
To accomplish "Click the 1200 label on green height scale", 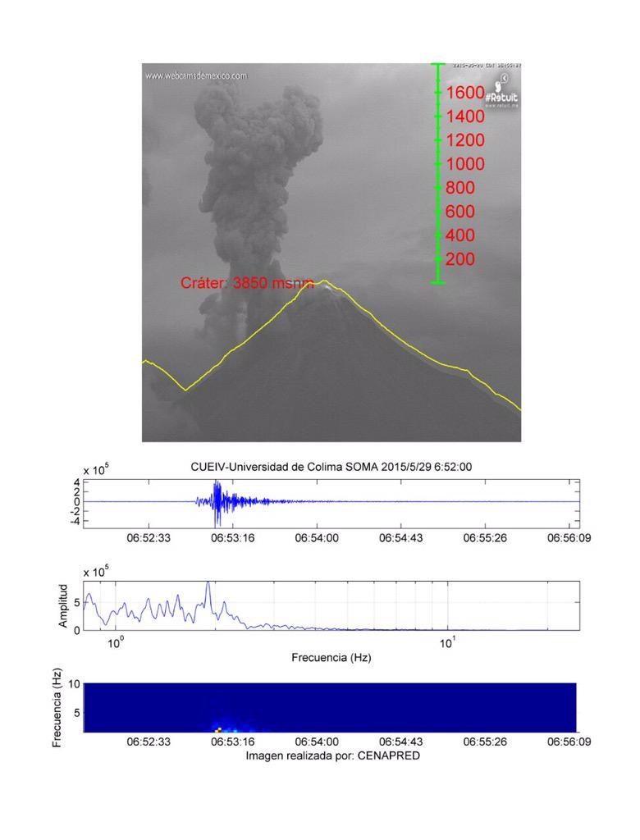I will click(x=464, y=140).
